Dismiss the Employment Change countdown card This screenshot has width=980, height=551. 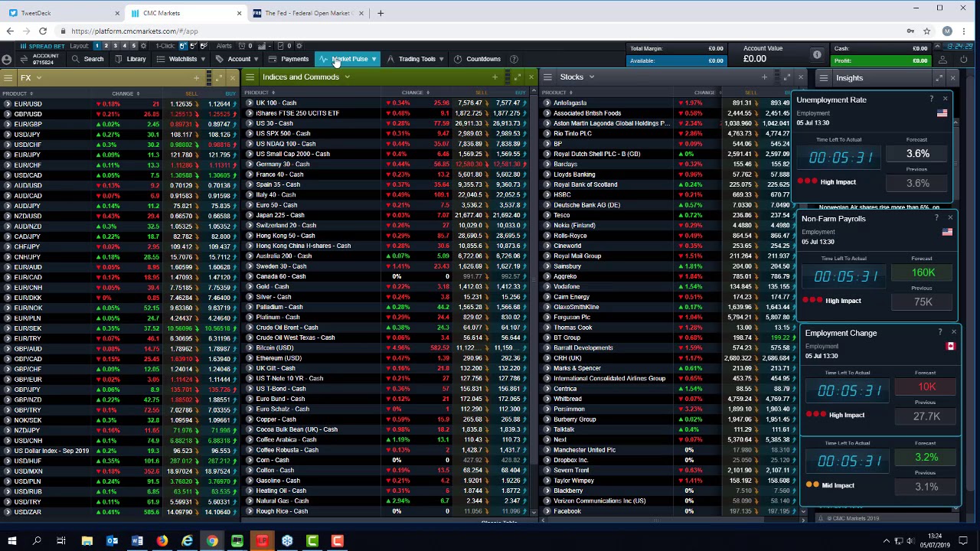pyautogui.click(x=954, y=332)
